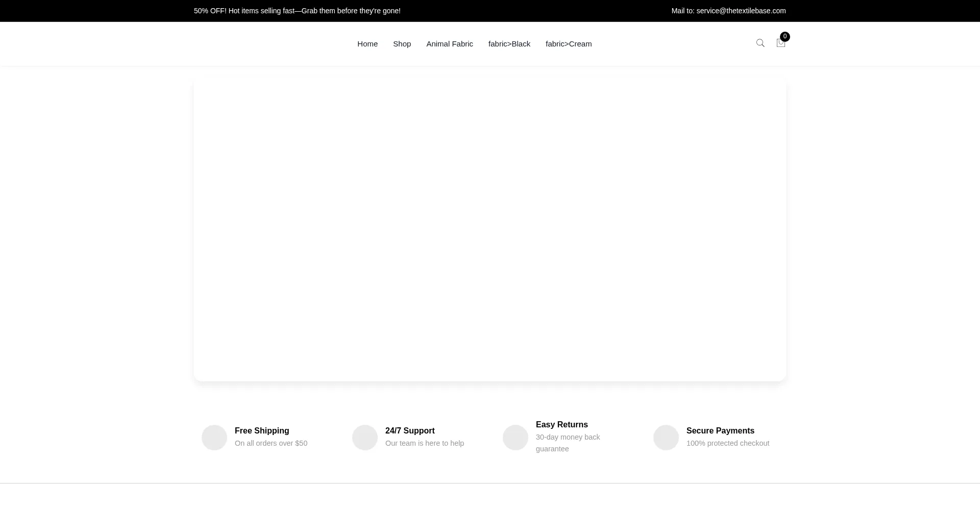Click "Our team is here to help" text

pyautogui.click(x=425, y=443)
